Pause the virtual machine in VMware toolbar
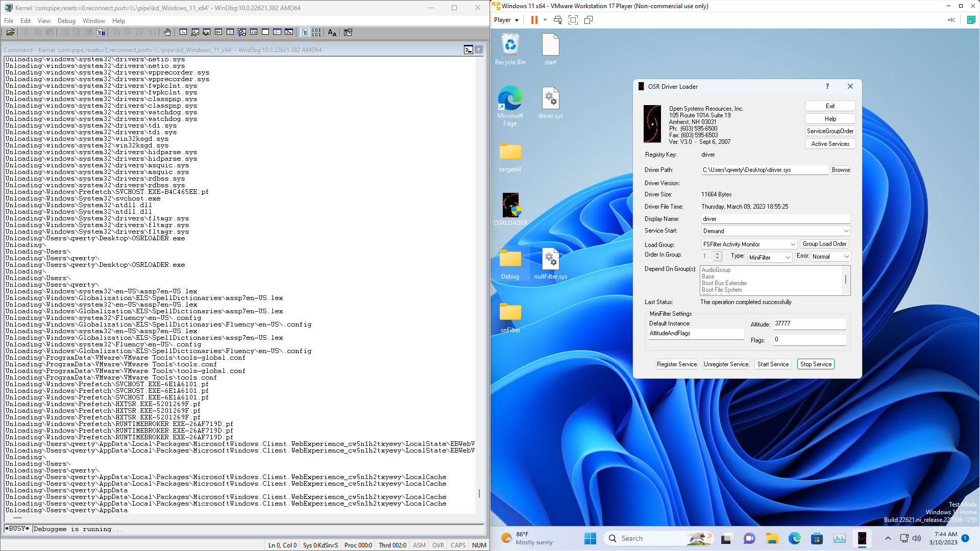 click(x=534, y=20)
